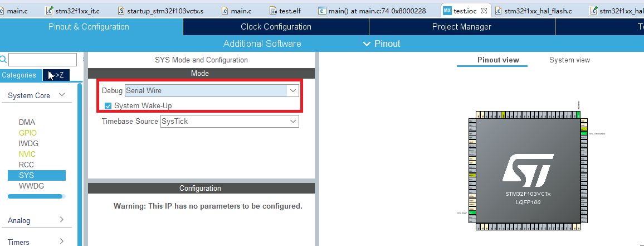
Task: Select the Categories view tab
Action: coord(21,75)
